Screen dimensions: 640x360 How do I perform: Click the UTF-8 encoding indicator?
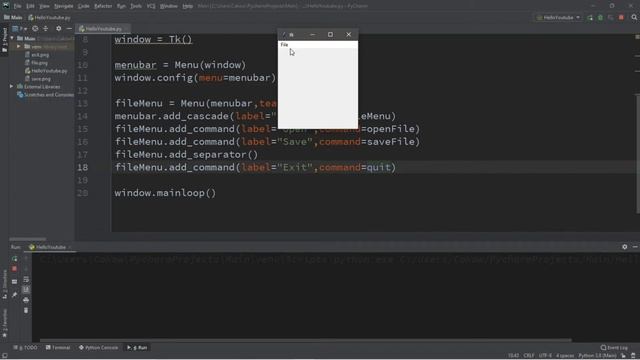(x=545, y=356)
